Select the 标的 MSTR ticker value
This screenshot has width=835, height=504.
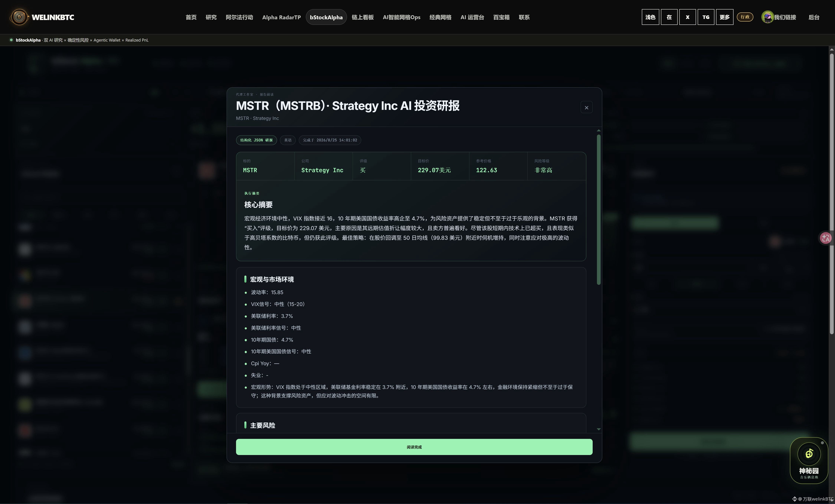[250, 170]
